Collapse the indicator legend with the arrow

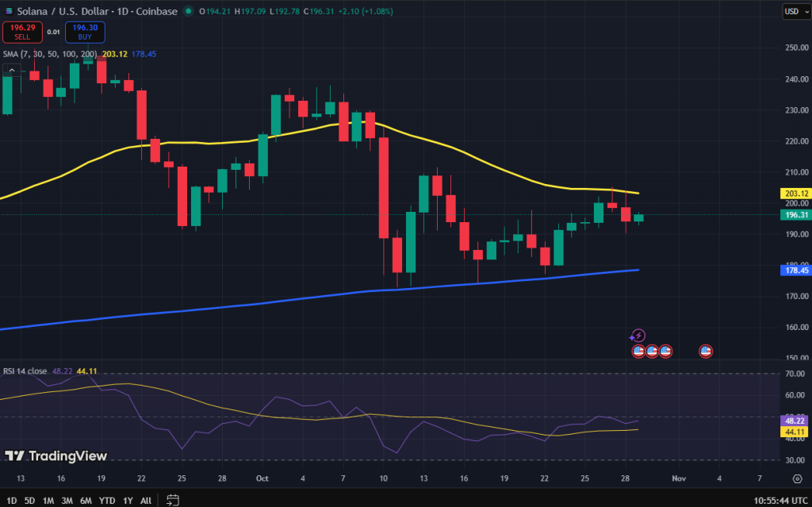click(x=11, y=70)
